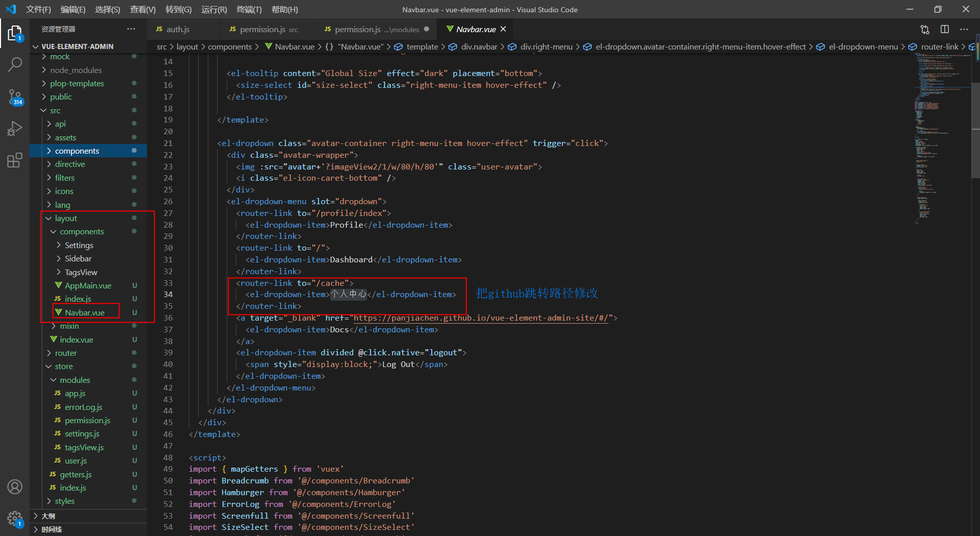The image size is (980, 536).
Task: Open the 帮助(H) menu
Action: point(285,9)
